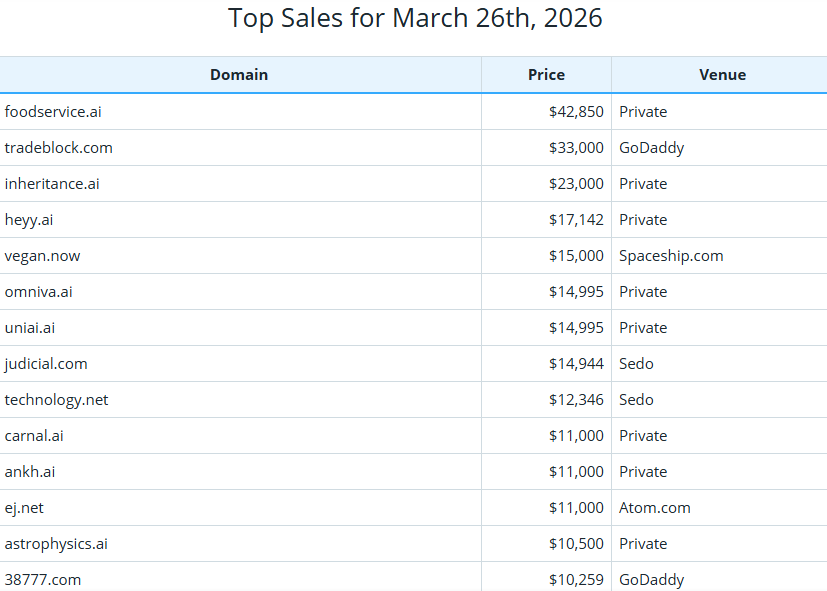Sort the table by Domain column
This screenshot has height=591, width=827.
[239, 74]
